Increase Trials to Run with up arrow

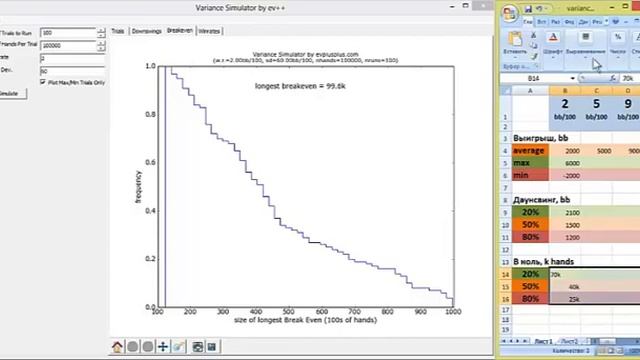[101, 31]
